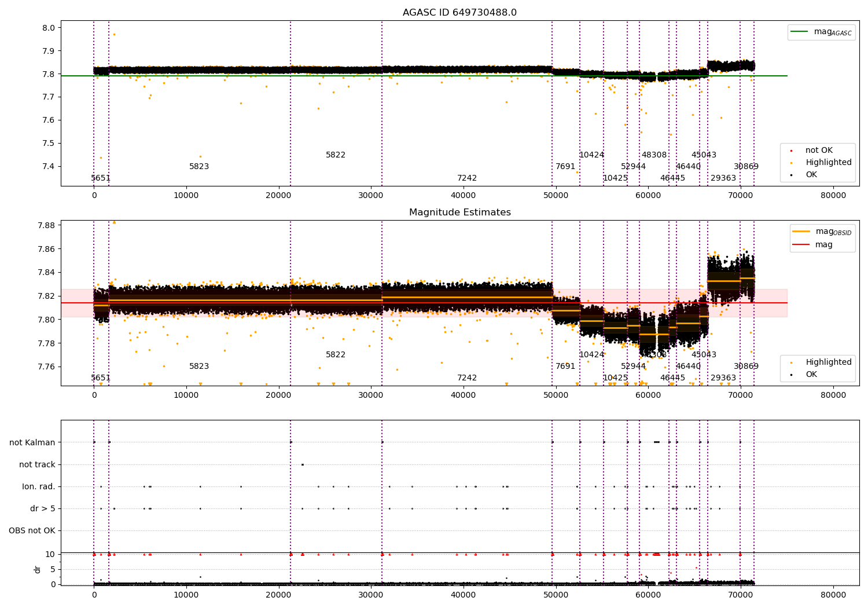The height and width of the screenshot is (608, 868).
Task: Click obsid label 48308 in the top plot
Action: pos(654,155)
